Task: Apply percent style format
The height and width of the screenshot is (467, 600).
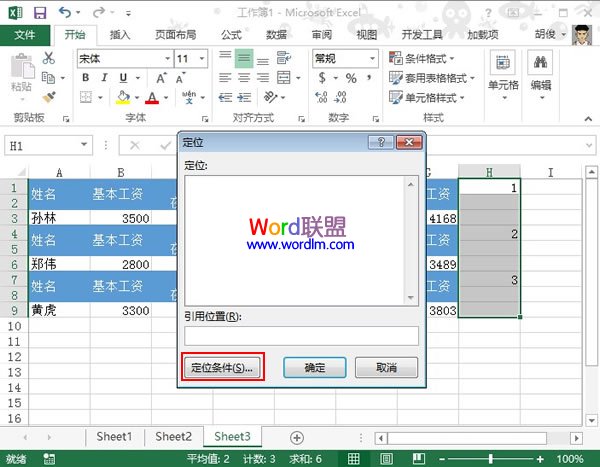Action: (x=351, y=78)
